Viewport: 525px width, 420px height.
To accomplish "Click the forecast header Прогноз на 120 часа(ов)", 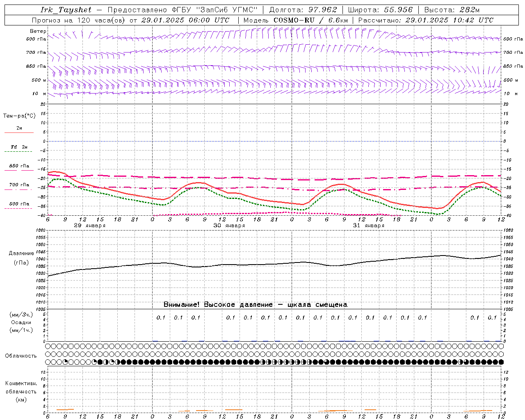I will point(79,20).
